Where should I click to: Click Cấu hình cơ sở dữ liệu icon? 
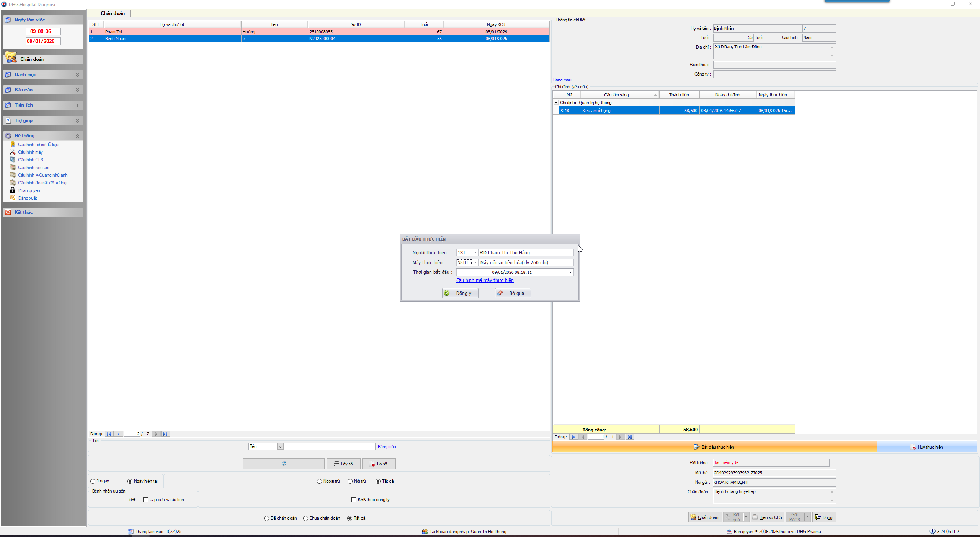point(13,145)
